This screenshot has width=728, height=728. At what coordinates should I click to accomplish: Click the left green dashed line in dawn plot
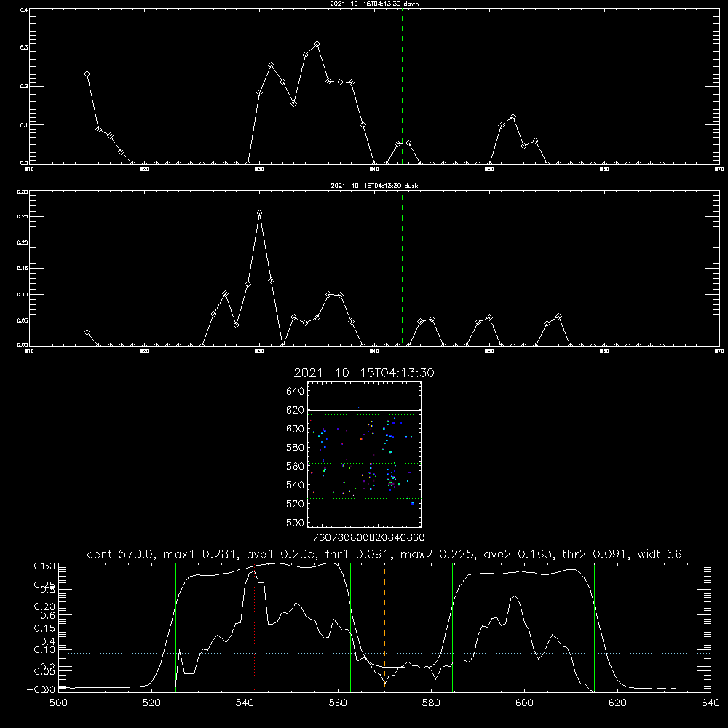pyautogui.click(x=232, y=86)
